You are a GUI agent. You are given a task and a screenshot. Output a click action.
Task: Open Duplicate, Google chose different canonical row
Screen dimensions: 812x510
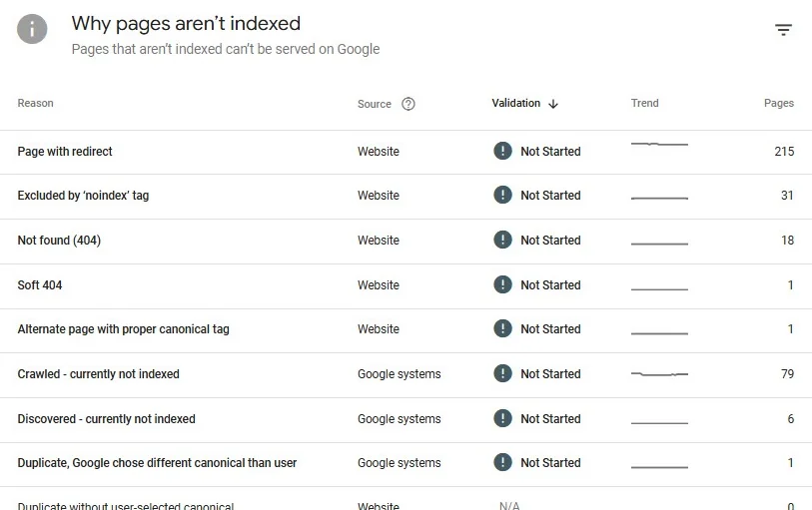(157, 463)
